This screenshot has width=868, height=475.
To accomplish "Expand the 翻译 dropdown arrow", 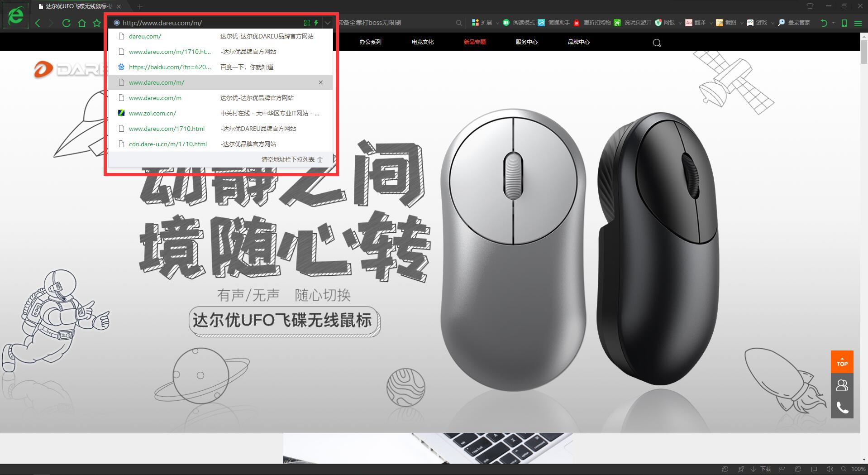I will [x=711, y=23].
